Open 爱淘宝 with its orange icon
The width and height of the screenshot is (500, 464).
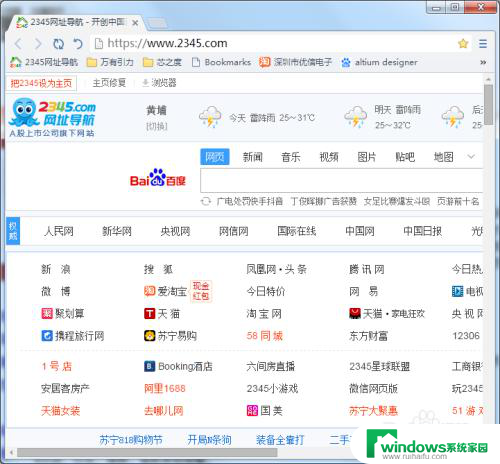[166, 292]
